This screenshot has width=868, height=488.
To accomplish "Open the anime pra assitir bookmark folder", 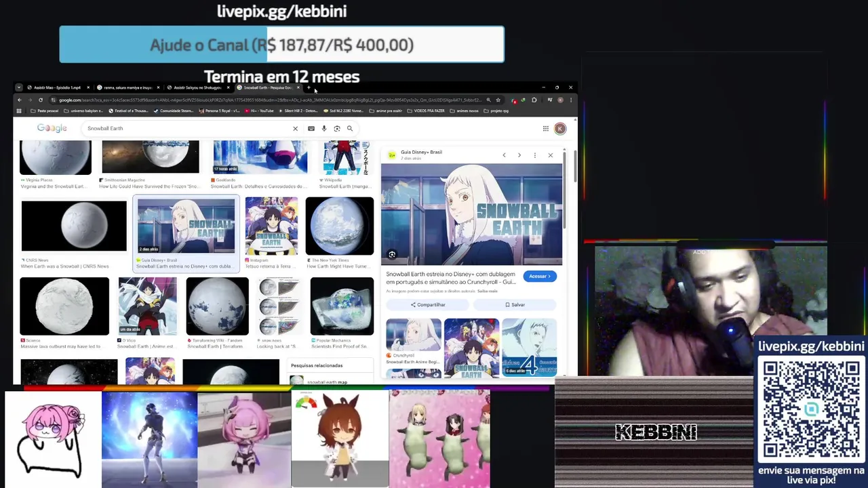I will click(x=387, y=110).
